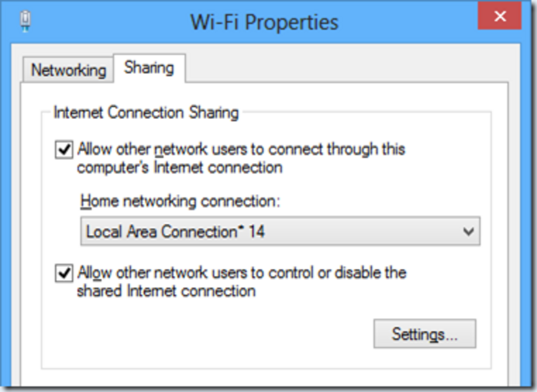Click the 'Home networking connection:' label
This screenshot has width=537, height=392.
point(180,201)
